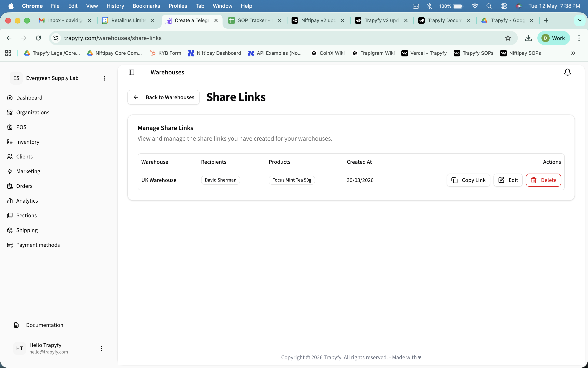Click the address bar URL
The height and width of the screenshot is (368, 588).
click(113, 38)
